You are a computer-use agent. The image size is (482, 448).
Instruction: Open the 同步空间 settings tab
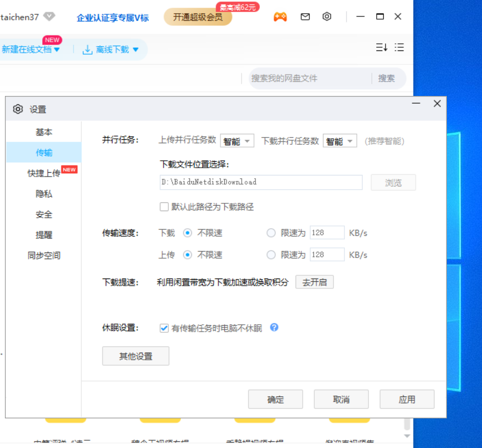point(44,255)
